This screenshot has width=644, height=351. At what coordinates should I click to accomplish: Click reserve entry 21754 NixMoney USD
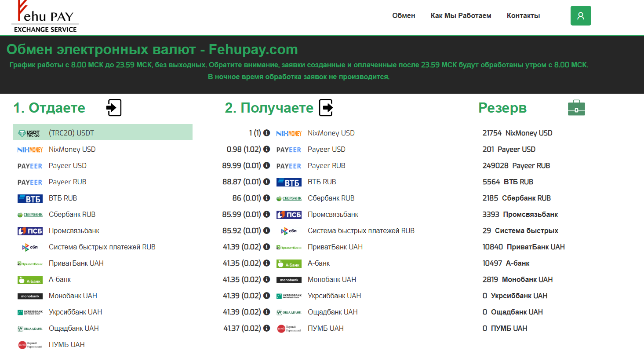(517, 133)
